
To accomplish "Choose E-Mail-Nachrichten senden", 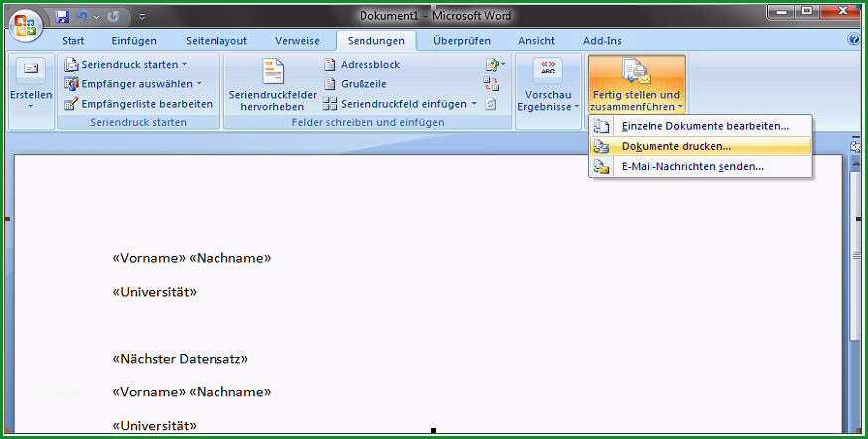I will (701, 166).
